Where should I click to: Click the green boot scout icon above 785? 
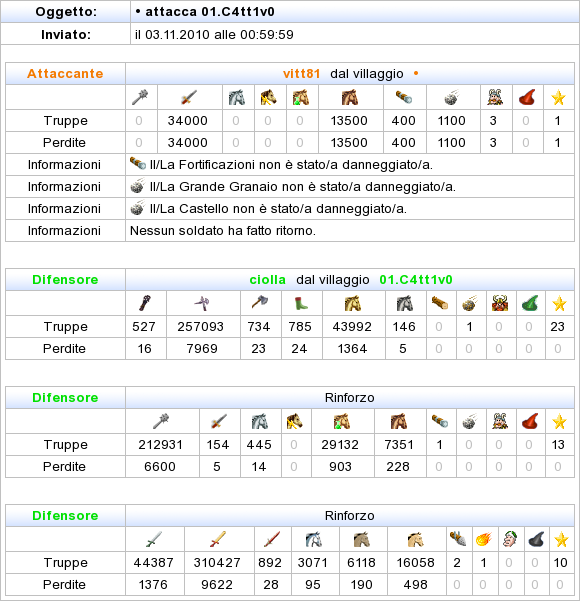click(302, 303)
